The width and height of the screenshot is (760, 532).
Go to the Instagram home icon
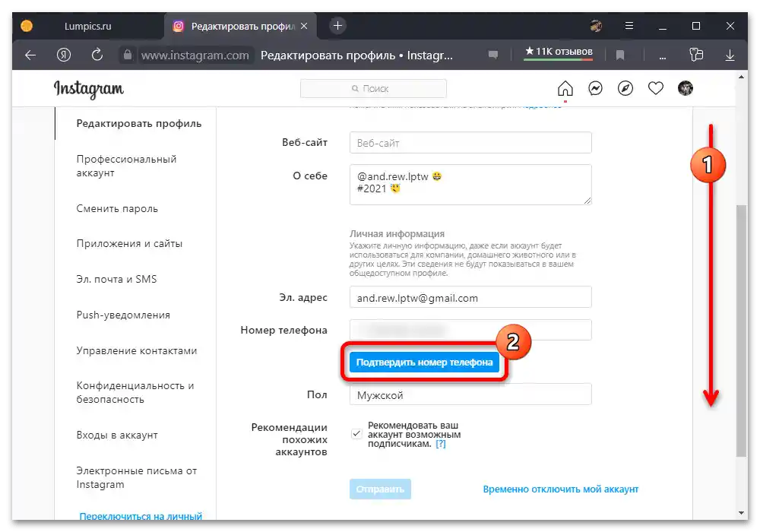click(565, 89)
